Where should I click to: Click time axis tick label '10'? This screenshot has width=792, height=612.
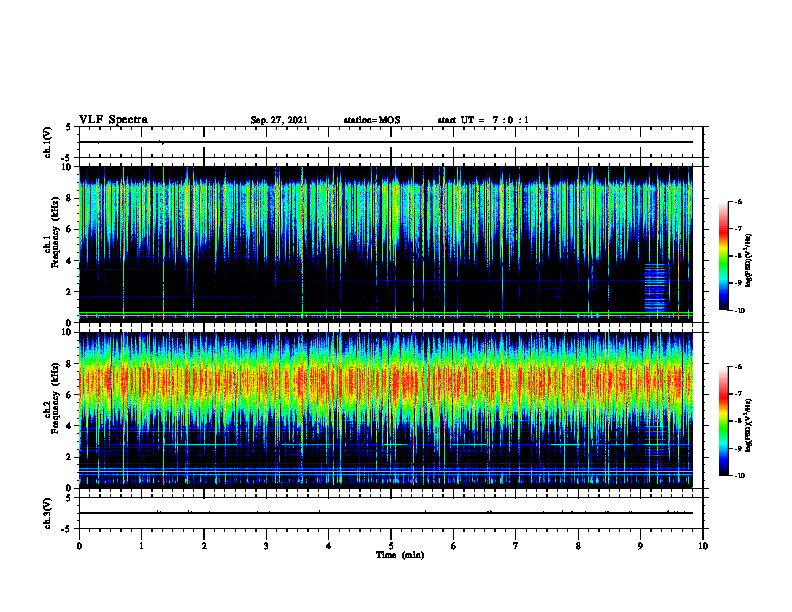(x=703, y=546)
